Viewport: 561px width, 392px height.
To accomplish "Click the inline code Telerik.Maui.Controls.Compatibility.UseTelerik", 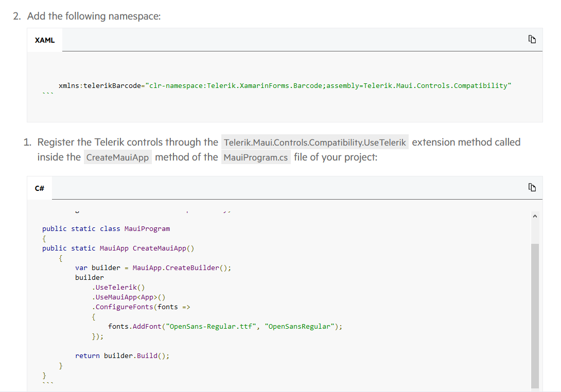I will click(315, 142).
